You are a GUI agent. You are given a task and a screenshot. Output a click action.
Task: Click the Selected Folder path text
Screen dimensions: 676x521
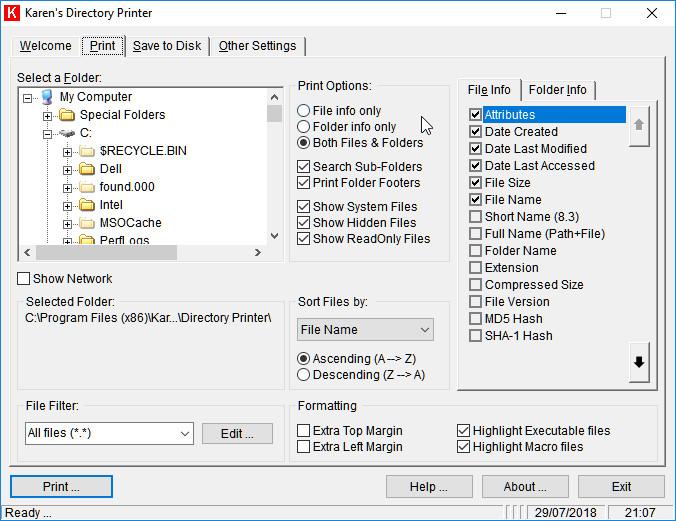click(x=148, y=318)
